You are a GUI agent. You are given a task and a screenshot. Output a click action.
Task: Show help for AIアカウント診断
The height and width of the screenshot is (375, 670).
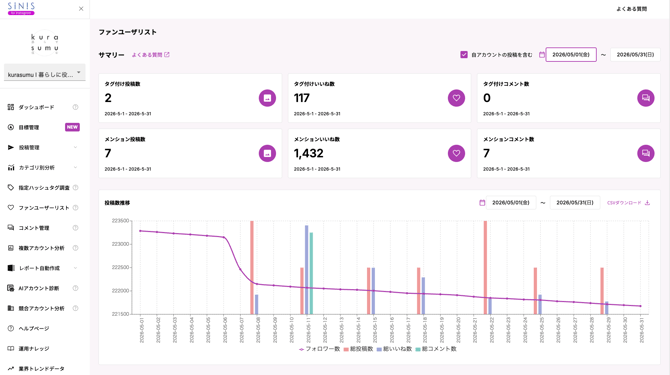tap(75, 288)
